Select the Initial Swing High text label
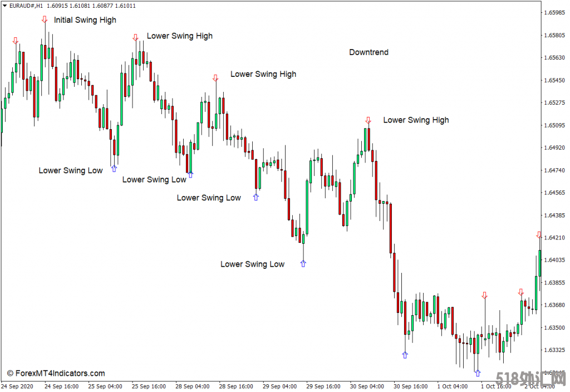Screen dimensions: 570x392 [85, 20]
